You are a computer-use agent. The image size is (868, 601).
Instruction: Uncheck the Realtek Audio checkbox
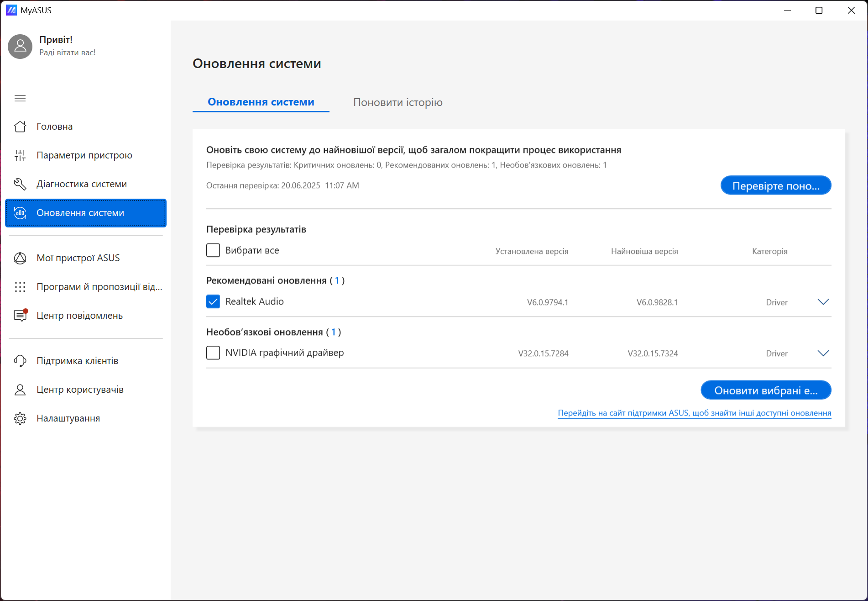coord(213,301)
